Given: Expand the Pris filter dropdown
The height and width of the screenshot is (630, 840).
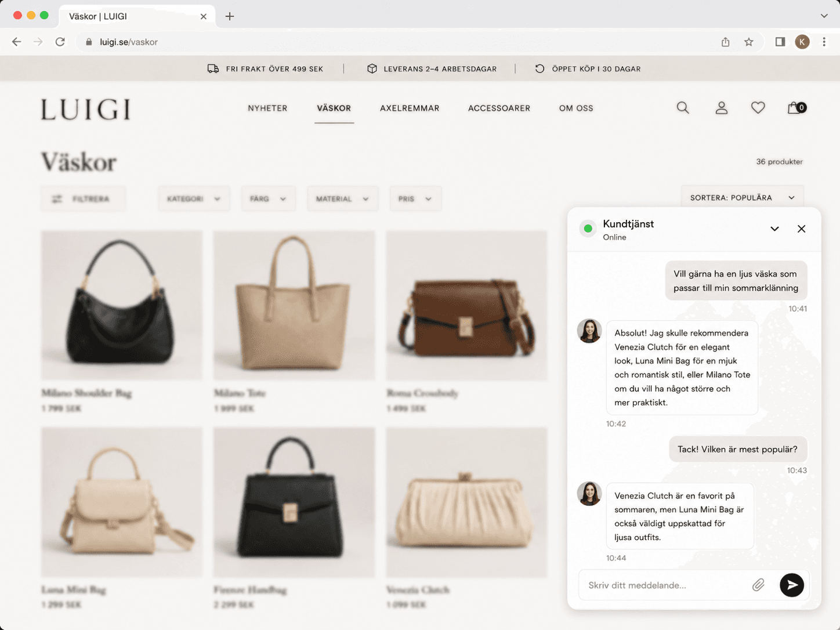Looking at the screenshot, I should pos(415,199).
